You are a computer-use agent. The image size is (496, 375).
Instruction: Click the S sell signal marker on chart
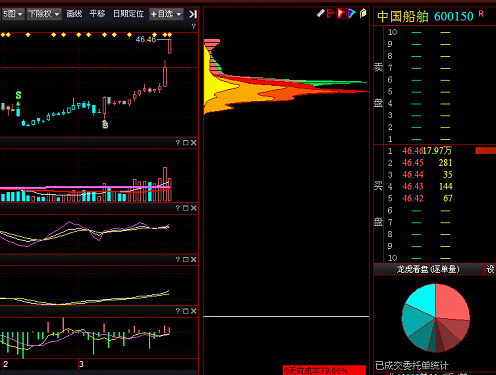18,95
